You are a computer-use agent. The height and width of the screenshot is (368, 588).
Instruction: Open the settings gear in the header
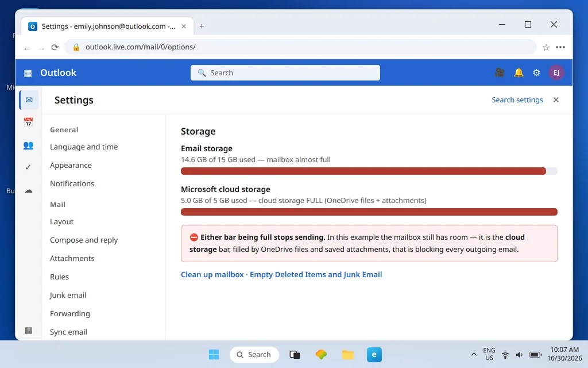537,73
